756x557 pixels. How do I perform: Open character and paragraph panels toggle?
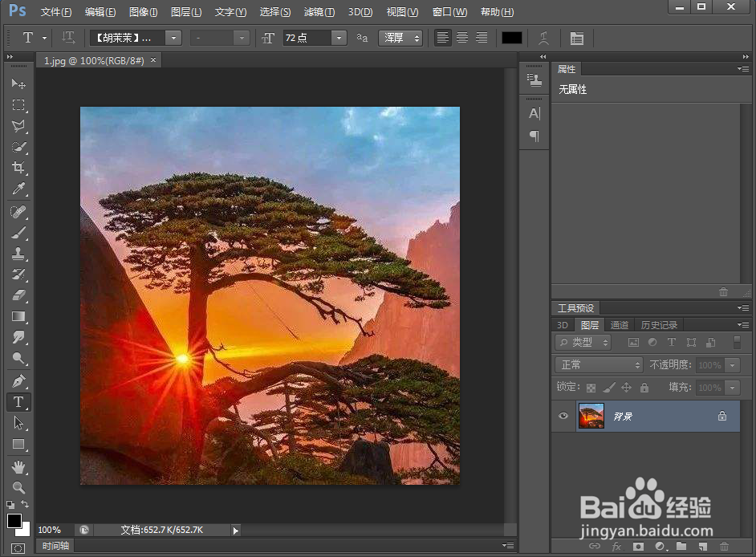click(577, 38)
